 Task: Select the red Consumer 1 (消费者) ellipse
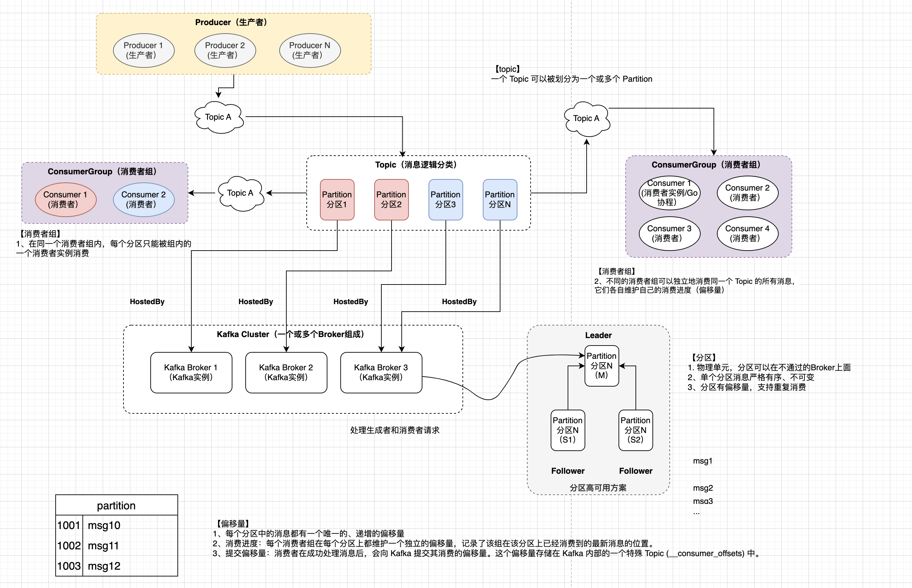66,200
